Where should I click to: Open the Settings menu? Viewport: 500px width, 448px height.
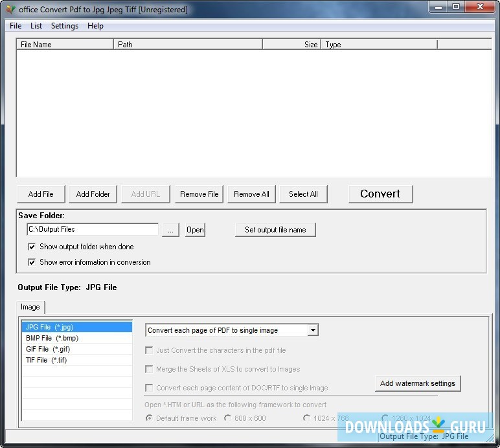(65, 26)
